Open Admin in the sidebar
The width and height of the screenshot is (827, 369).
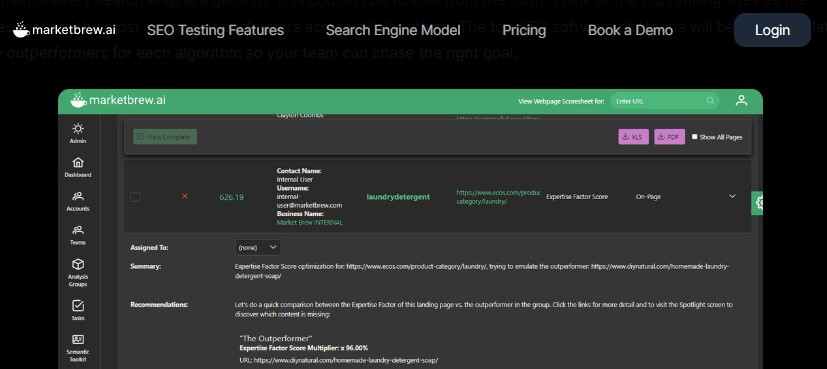pyautogui.click(x=78, y=133)
